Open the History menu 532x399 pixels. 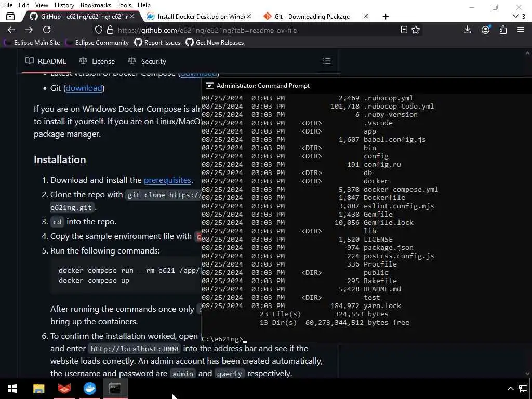(64, 5)
